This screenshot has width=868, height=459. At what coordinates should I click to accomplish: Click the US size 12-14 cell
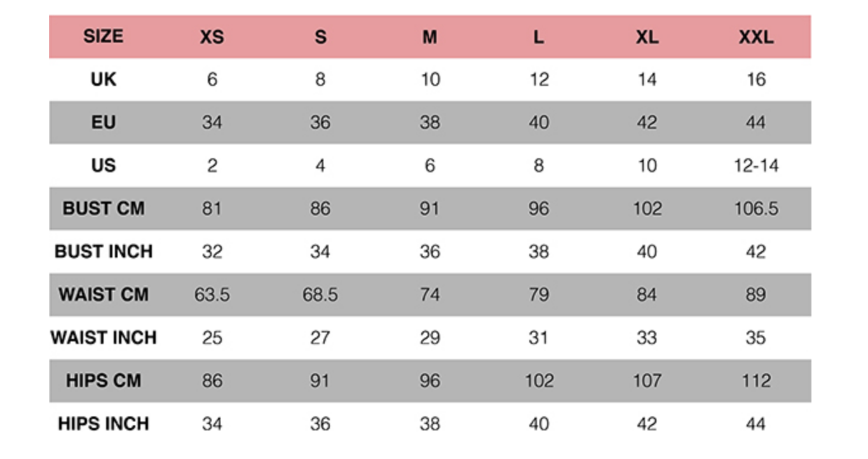point(756,165)
